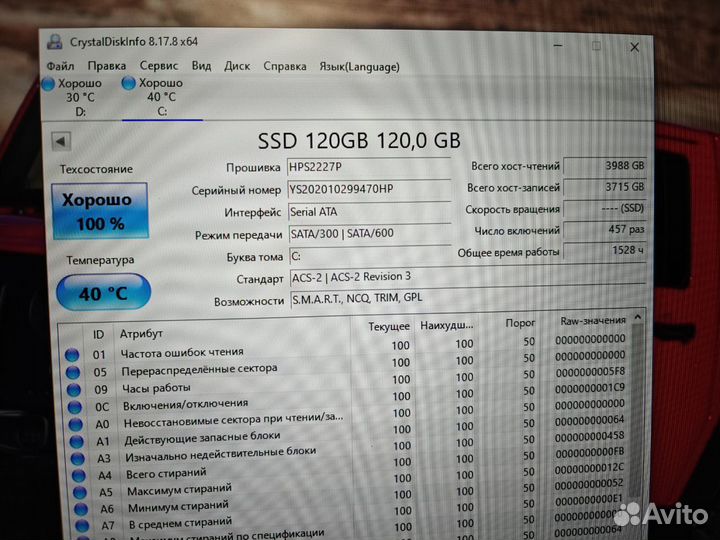Select the Перераспределённые сектора row
Viewport: 720px width, 540px height.
pos(345,366)
